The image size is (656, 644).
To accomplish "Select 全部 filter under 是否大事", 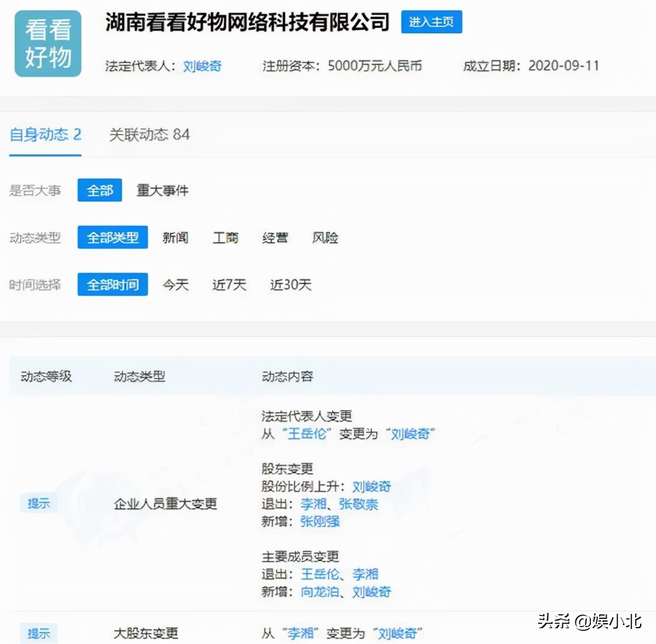I will (x=100, y=191).
